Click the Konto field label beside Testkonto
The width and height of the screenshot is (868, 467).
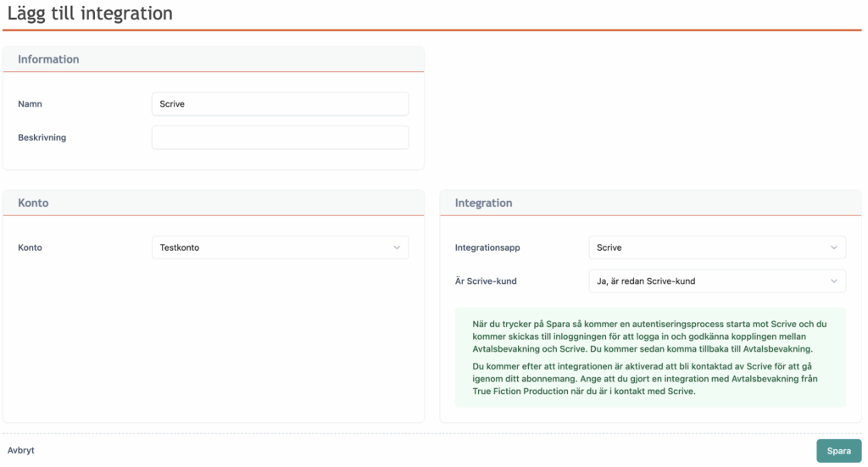click(30, 247)
